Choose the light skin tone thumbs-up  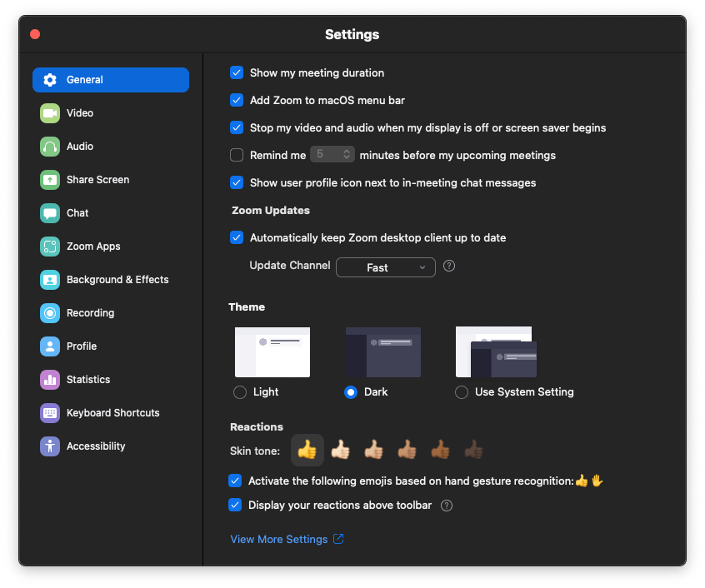point(340,450)
